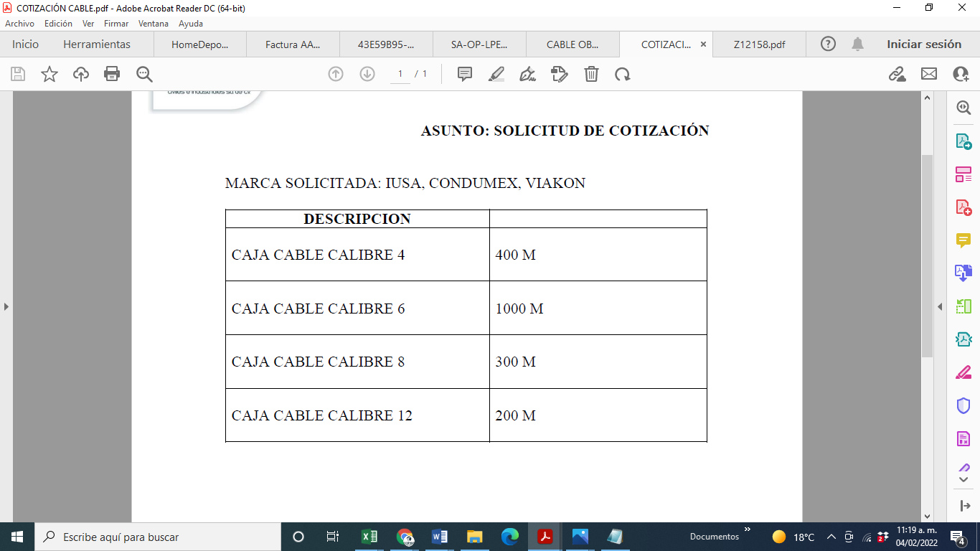The height and width of the screenshot is (551, 980).
Task: Click the CAJA CABLE CALIBRE 6 cell
Action: click(x=357, y=308)
